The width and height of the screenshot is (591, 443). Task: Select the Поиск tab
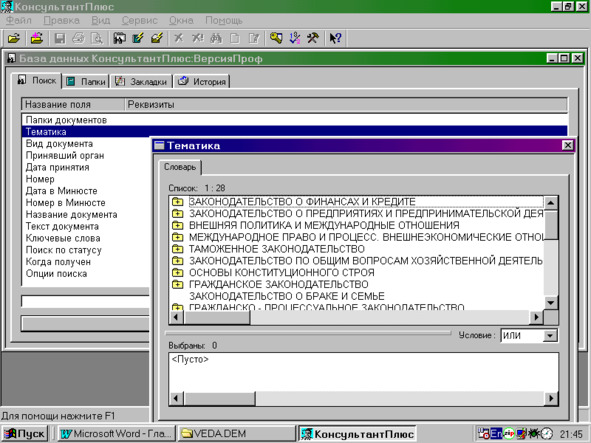[x=37, y=80]
